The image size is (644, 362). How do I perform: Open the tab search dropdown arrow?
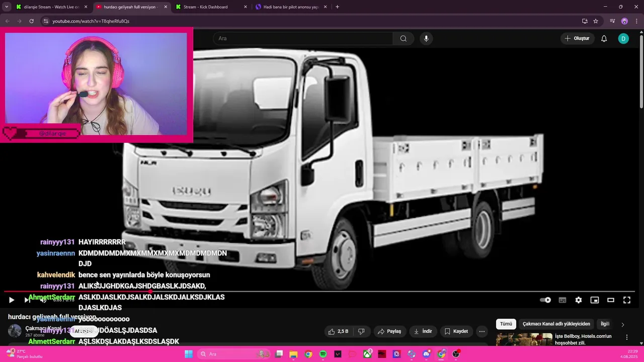click(7, 7)
